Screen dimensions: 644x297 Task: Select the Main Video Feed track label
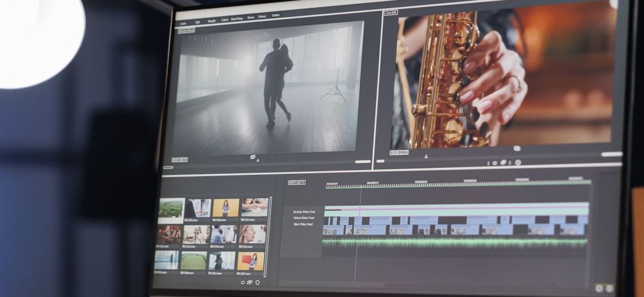click(x=303, y=224)
